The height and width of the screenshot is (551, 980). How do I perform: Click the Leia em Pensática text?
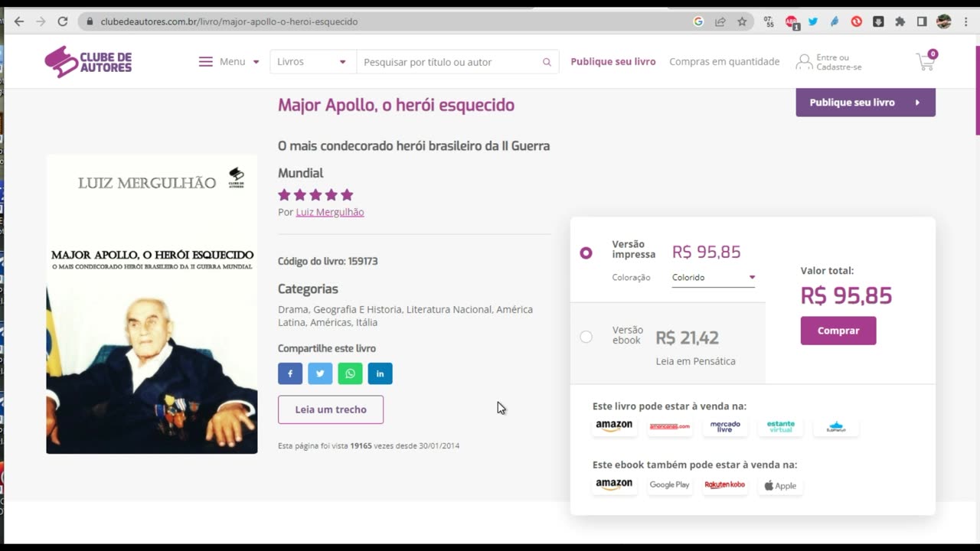(695, 361)
